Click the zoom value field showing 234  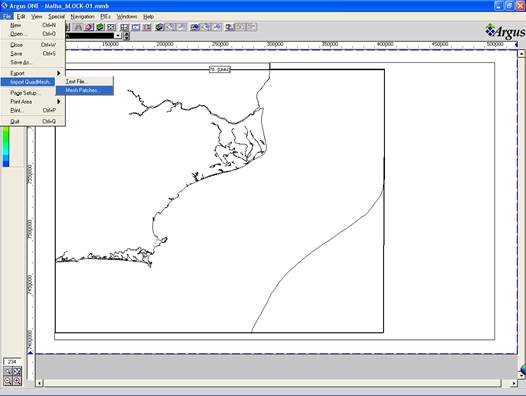[x=12, y=362]
